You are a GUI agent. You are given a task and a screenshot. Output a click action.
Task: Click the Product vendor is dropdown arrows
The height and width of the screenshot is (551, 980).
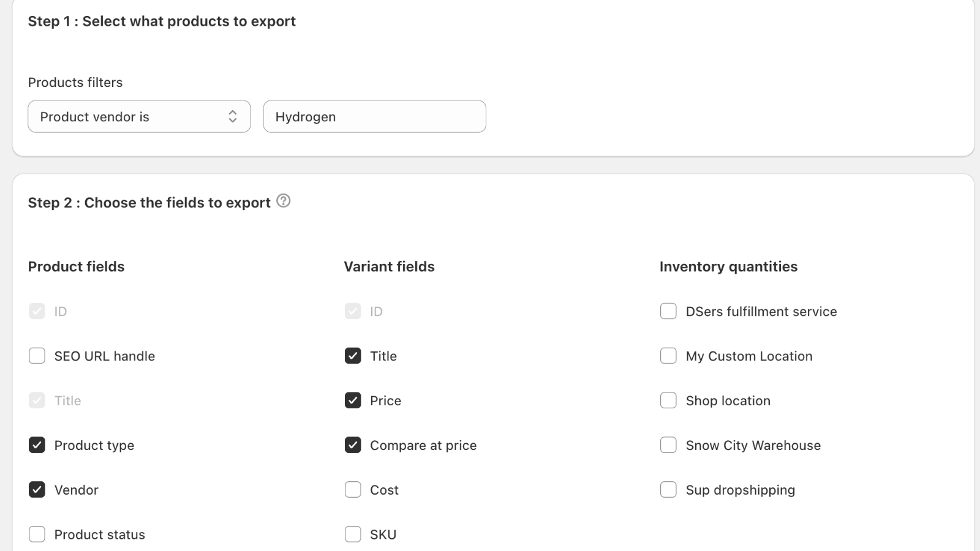click(233, 116)
